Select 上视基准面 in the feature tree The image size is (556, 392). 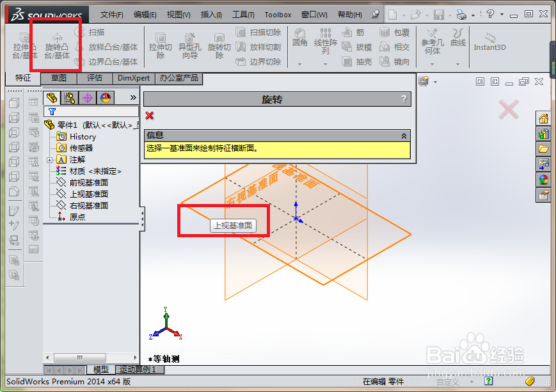83,194
